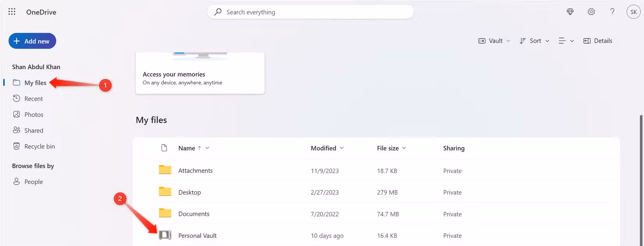
Task: Open the app launcher grid icon
Action: (x=12, y=12)
